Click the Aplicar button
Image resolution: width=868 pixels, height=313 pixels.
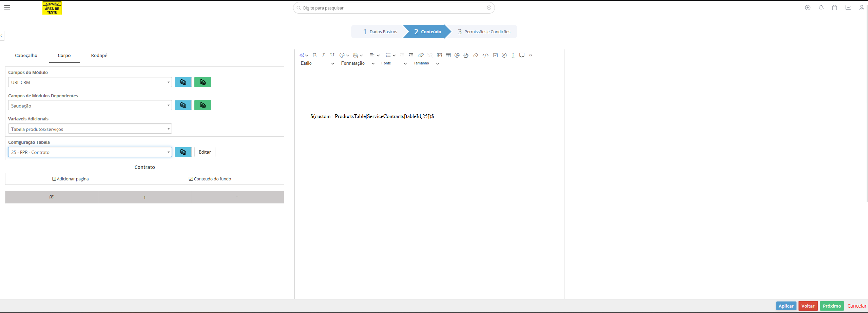[786, 306]
